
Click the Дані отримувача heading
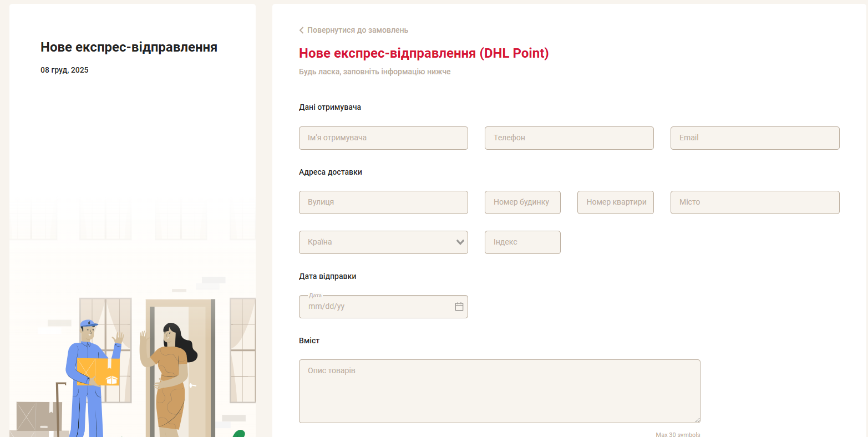pos(330,107)
